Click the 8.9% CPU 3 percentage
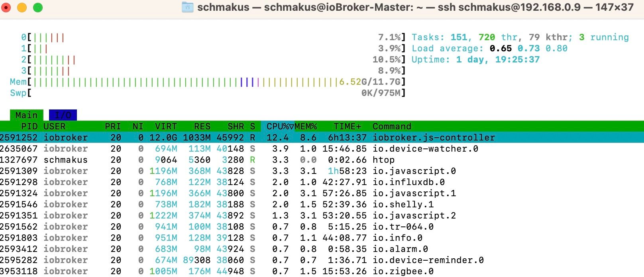Image resolution: width=644 pixels, height=277 pixels. coord(389,71)
